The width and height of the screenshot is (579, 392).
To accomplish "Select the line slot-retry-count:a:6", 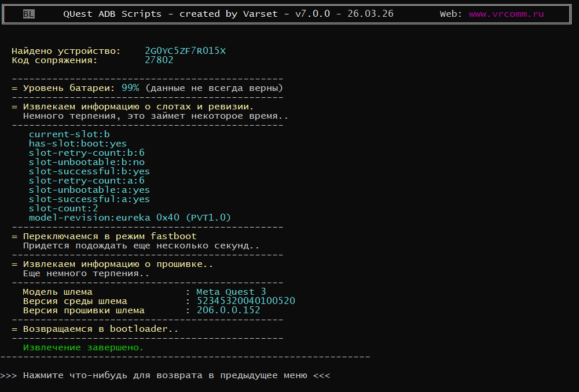I will (86, 181).
